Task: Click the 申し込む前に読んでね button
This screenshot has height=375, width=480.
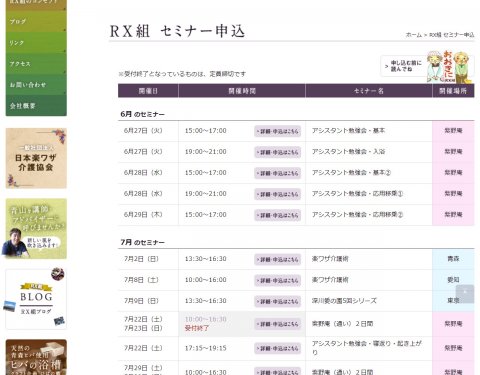Action: 403,66
